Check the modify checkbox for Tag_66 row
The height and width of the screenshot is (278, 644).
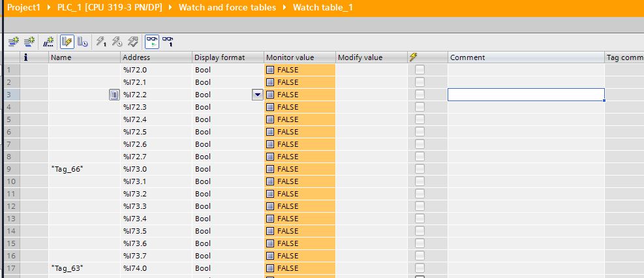[420, 169]
